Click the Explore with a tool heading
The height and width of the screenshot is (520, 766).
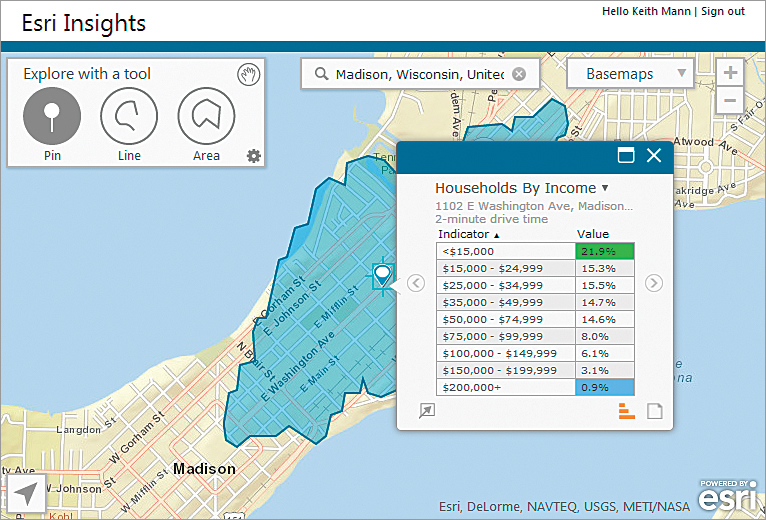[x=87, y=74]
